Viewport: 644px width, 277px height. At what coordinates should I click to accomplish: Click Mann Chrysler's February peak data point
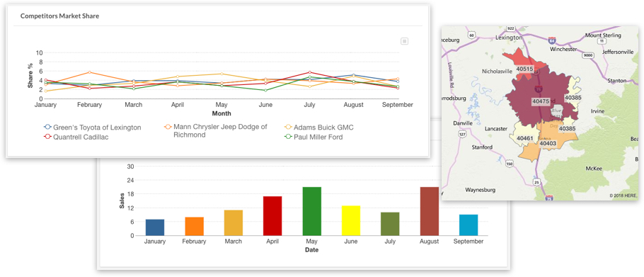(x=90, y=72)
